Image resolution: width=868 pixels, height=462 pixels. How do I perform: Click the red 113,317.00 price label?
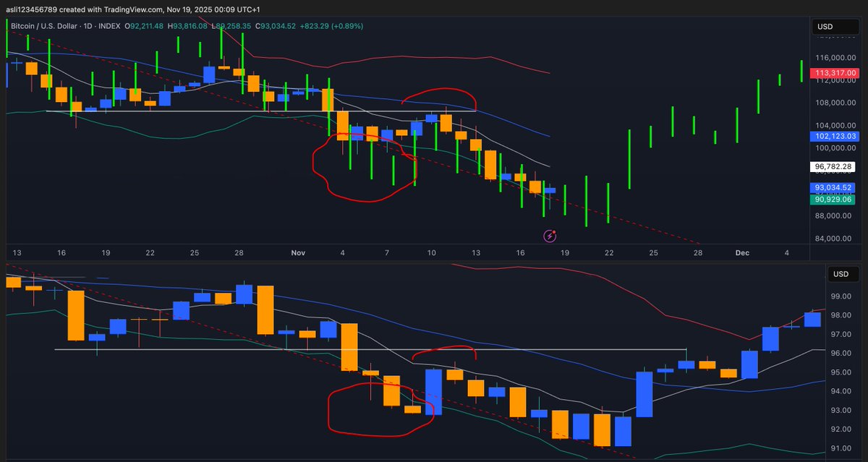point(835,73)
